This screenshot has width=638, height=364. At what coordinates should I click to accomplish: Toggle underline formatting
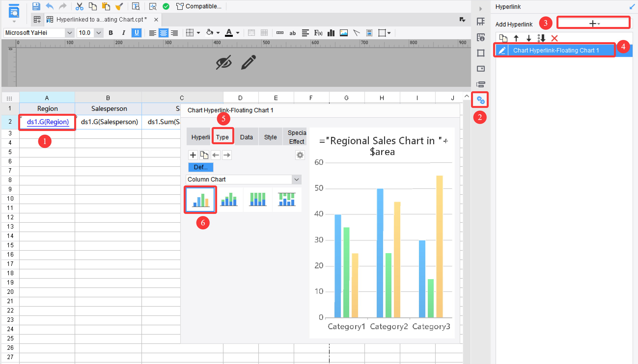coord(136,33)
